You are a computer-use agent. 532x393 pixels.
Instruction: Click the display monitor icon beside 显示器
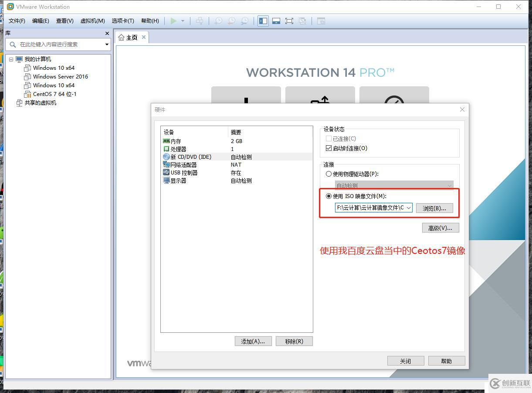[x=166, y=181]
